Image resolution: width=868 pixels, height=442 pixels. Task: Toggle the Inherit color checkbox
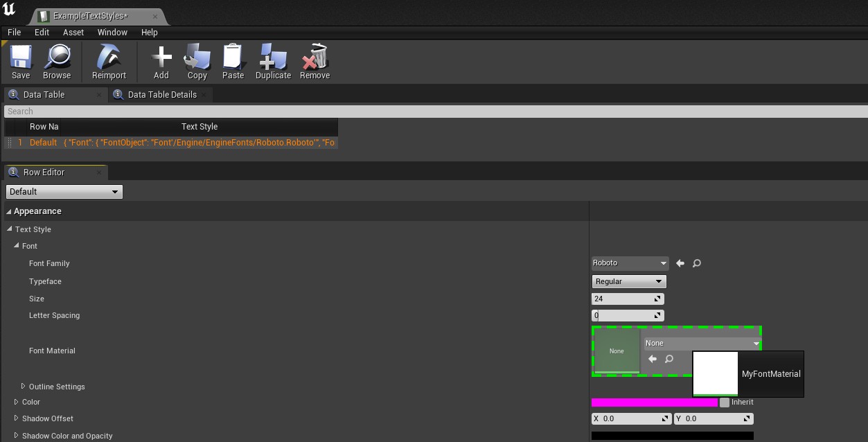click(x=725, y=403)
